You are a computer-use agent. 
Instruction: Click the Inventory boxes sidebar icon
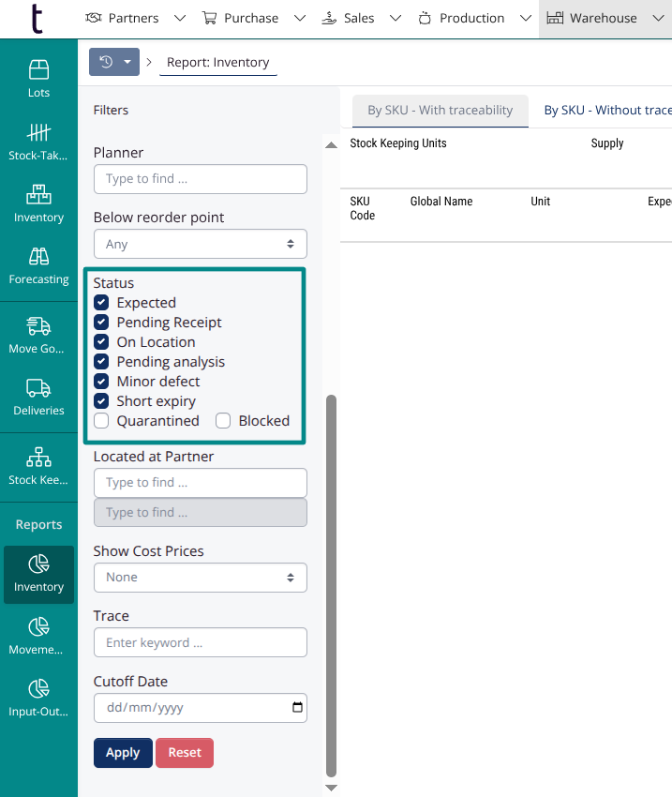tap(38, 195)
